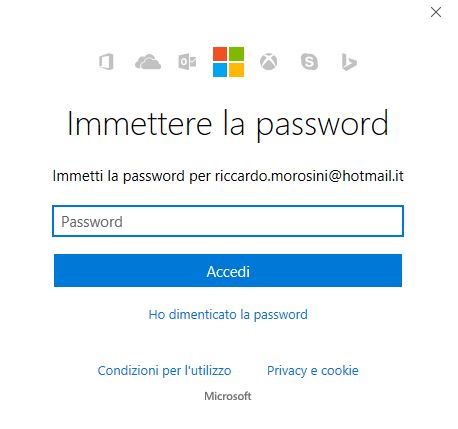
Task: Open the Ho dimenticato la password link
Action: click(228, 315)
